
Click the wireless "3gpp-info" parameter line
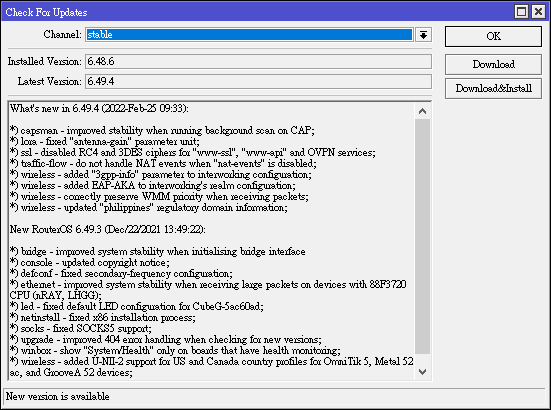(x=161, y=175)
